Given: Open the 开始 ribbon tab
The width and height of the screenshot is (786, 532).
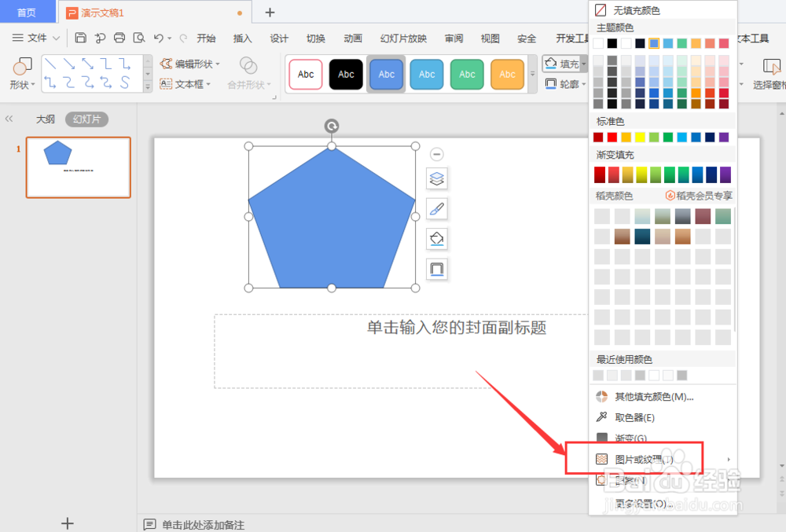Looking at the screenshot, I should (x=206, y=39).
